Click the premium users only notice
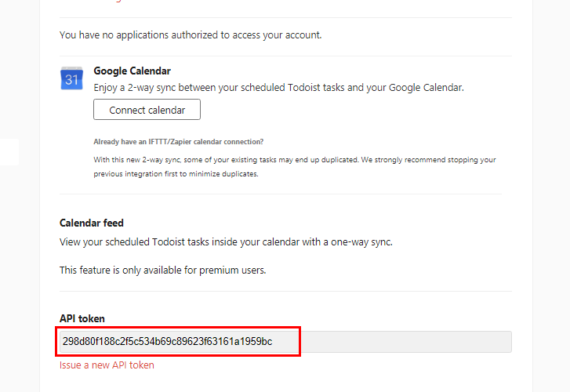Image resolution: width=570 pixels, height=392 pixels. pyautogui.click(x=162, y=270)
